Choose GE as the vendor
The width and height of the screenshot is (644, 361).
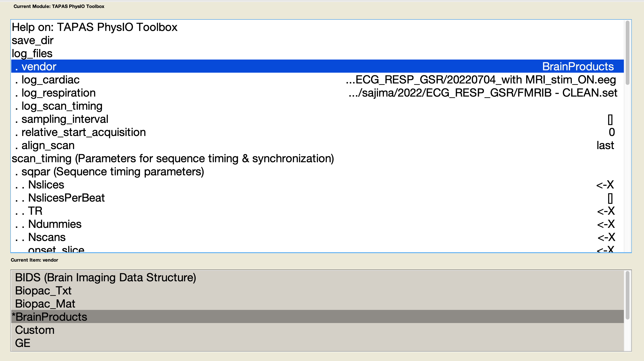pyautogui.click(x=23, y=343)
